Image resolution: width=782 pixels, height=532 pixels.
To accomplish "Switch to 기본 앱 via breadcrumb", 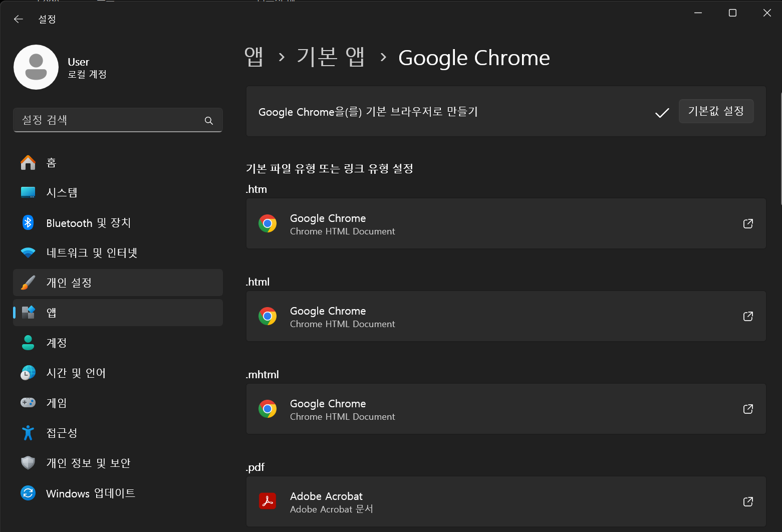I will pos(331,57).
